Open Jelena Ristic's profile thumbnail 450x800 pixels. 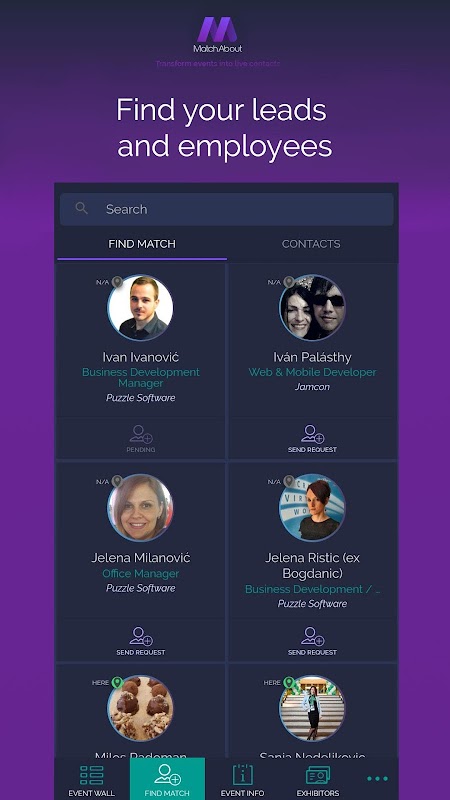tap(312, 508)
